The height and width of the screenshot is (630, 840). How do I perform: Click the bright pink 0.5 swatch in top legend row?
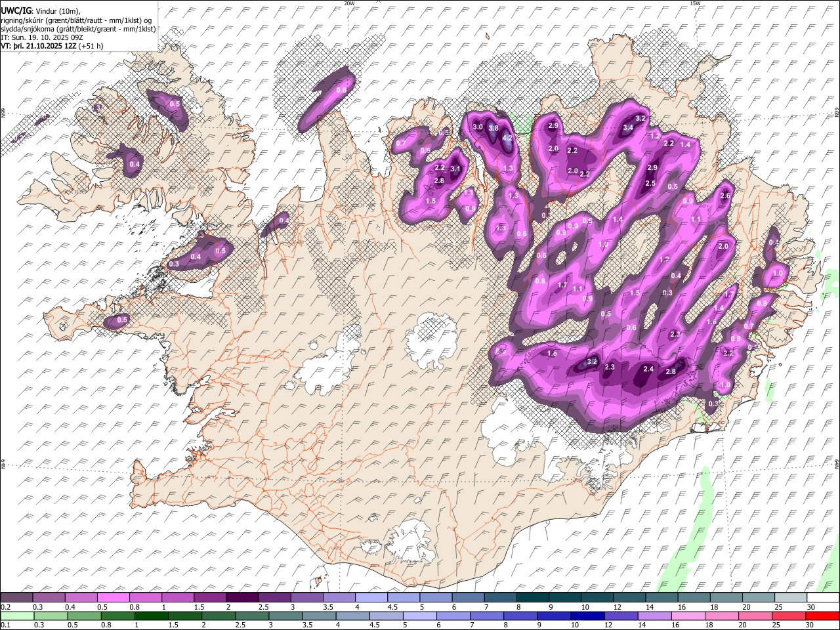click(114, 598)
